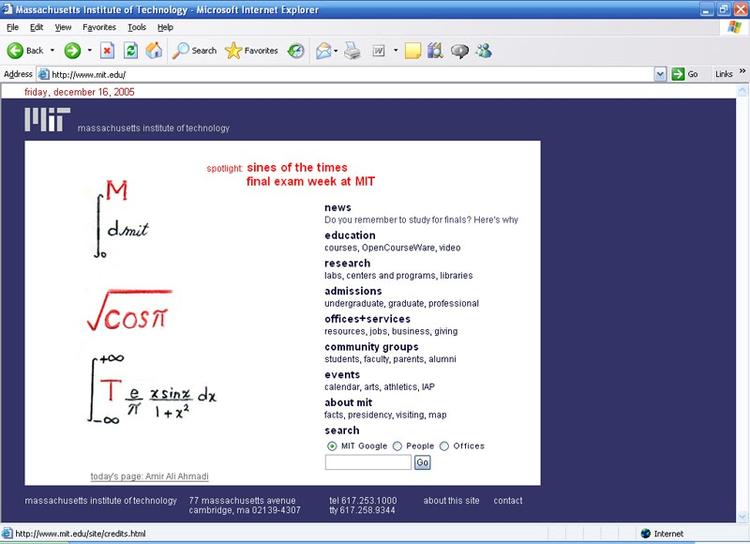Open the libraries link under research
Screen dimensions: 750x544
click(x=456, y=276)
